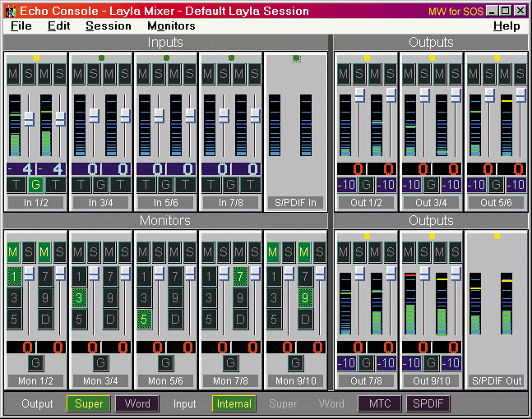Image resolution: width=532 pixels, height=419 pixels.
Task: Solo the left channel of Out 7/8
Action: coord(358,251)
